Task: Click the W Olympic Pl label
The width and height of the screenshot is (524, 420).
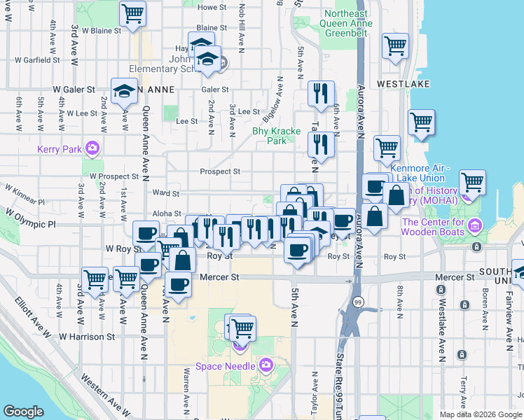Action: [x=30, y=218]
